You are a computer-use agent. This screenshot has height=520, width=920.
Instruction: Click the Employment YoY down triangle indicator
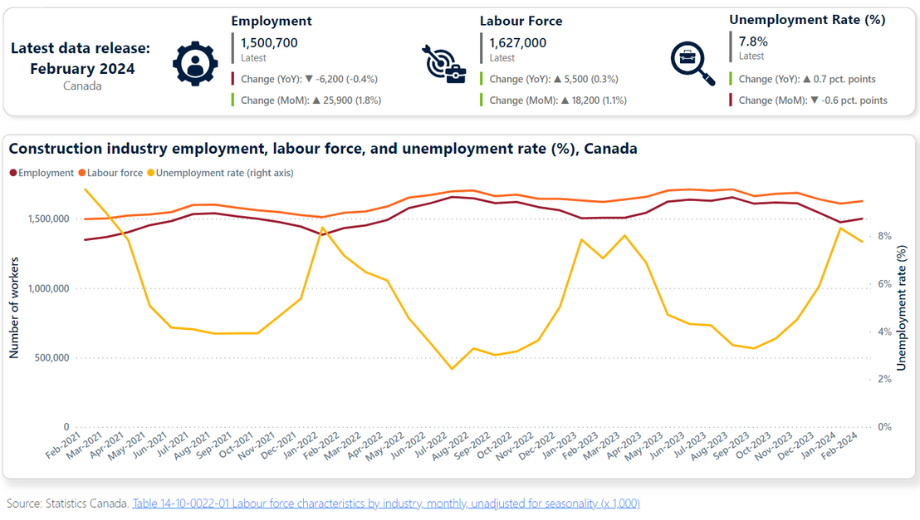(309, 79)
